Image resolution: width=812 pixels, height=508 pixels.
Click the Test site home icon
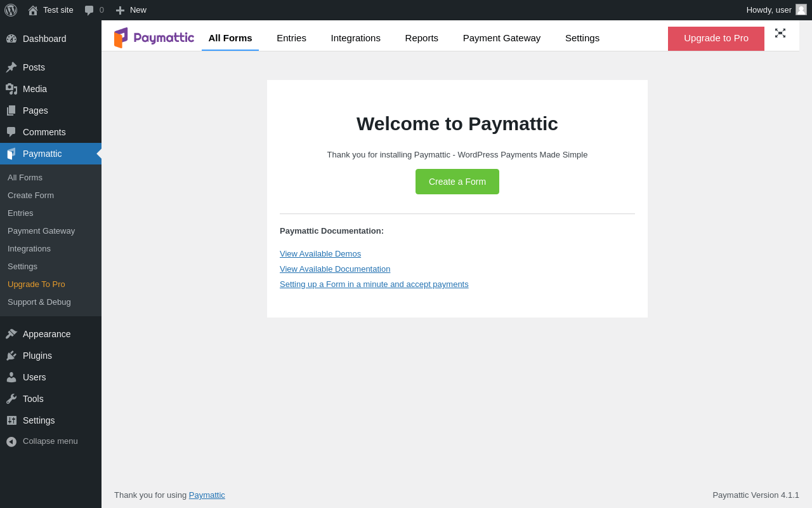[x=33, y=10]
